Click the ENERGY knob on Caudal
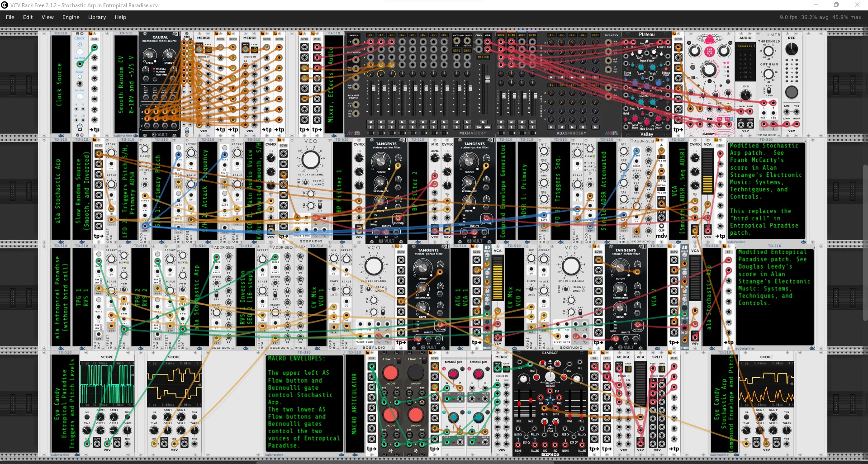 point(169,56)
